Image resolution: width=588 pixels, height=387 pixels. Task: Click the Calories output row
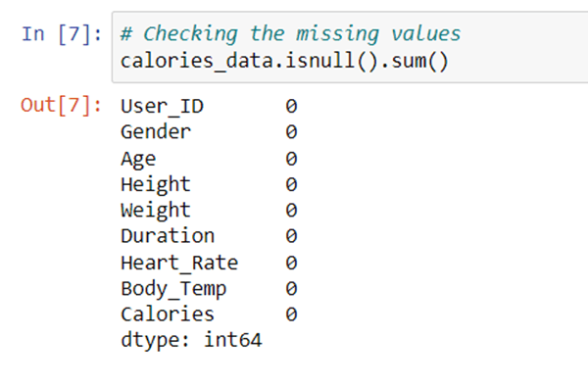pyautogui.click(x=209, y=314)
